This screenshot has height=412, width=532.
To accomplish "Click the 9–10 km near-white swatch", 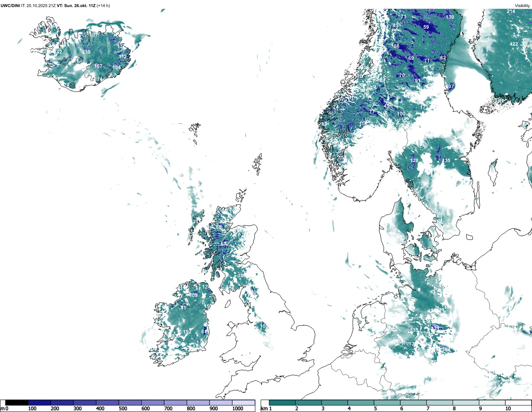I will tap(492, 402).
